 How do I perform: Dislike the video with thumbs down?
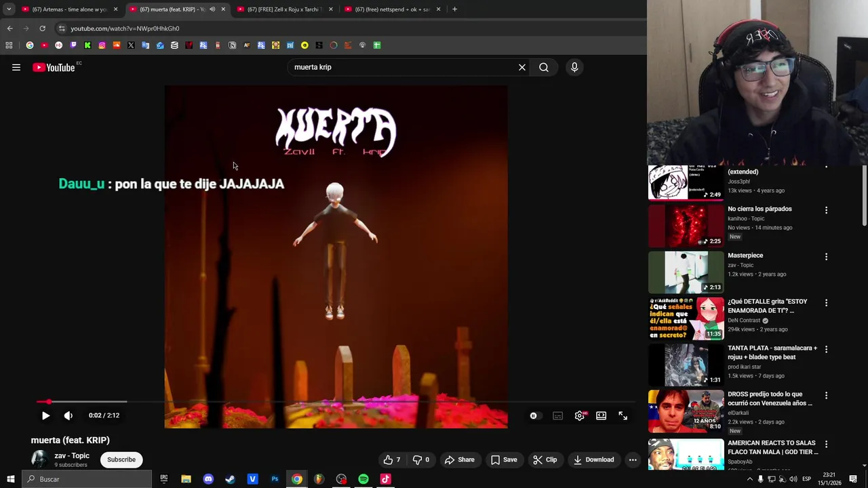click(422, 460)
